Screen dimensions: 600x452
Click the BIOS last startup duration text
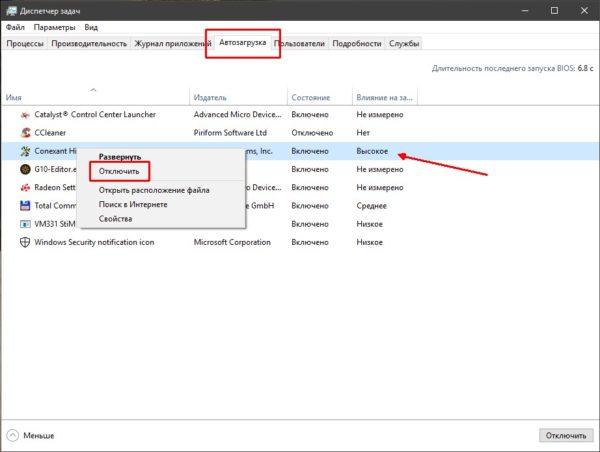512,68
